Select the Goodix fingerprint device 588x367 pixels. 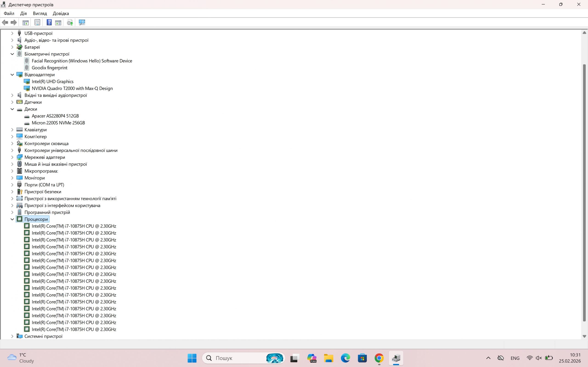pos(49,68)
